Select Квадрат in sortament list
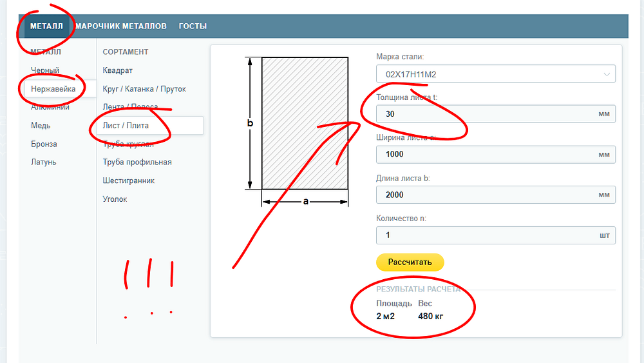 coord(117,70)
